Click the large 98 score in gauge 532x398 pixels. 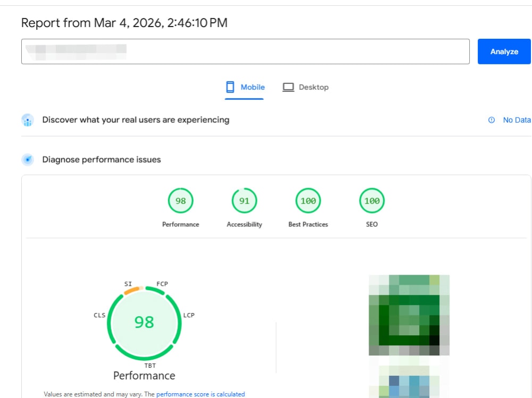[144, 323]
